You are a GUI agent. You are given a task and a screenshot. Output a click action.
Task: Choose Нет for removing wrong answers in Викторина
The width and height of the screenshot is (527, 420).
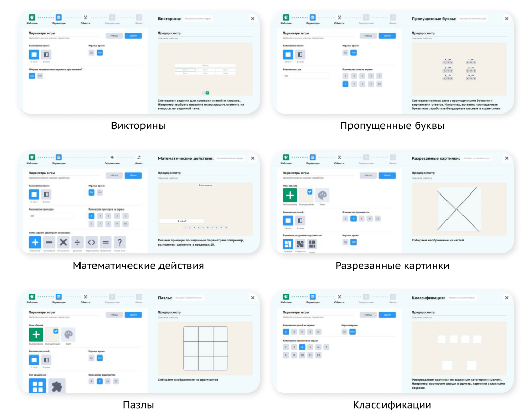point(40,76)
